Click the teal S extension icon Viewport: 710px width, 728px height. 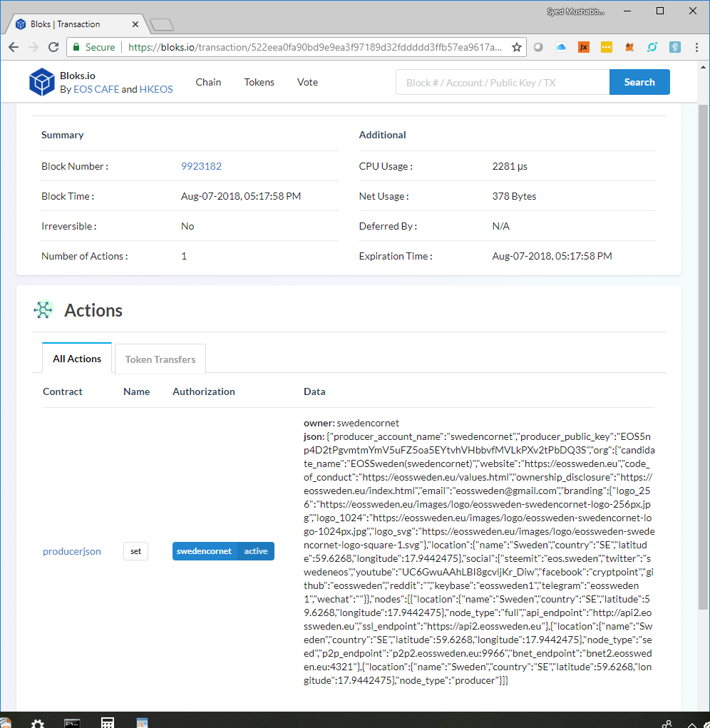(x=675, y=47)
